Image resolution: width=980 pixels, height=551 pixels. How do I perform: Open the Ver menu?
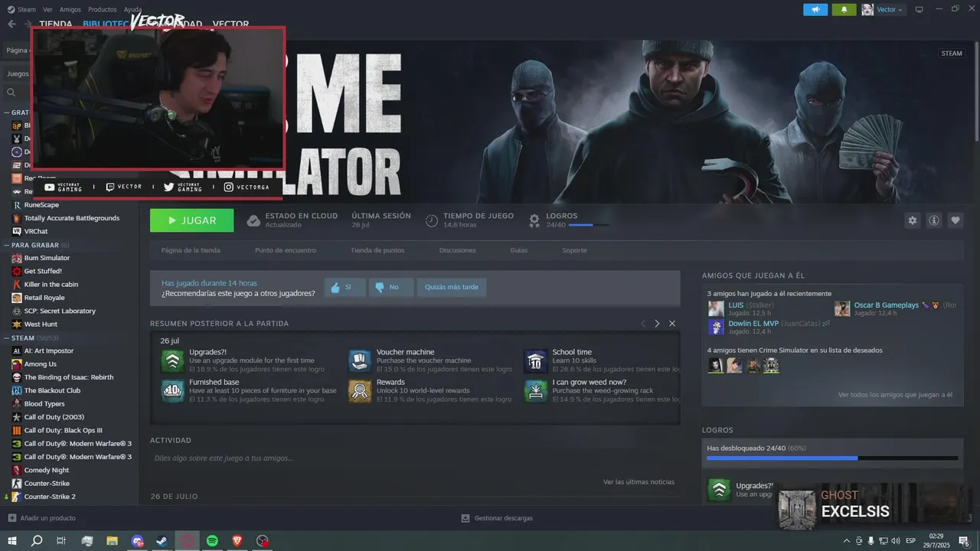(x=48, y=9)
